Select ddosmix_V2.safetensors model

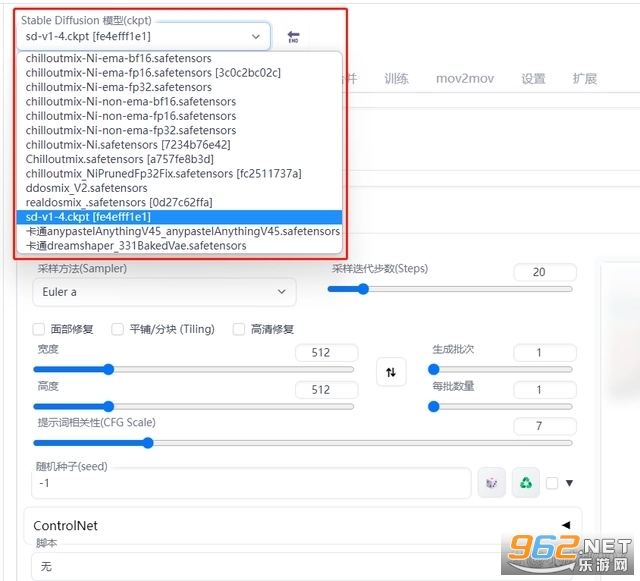pos(179,188)
